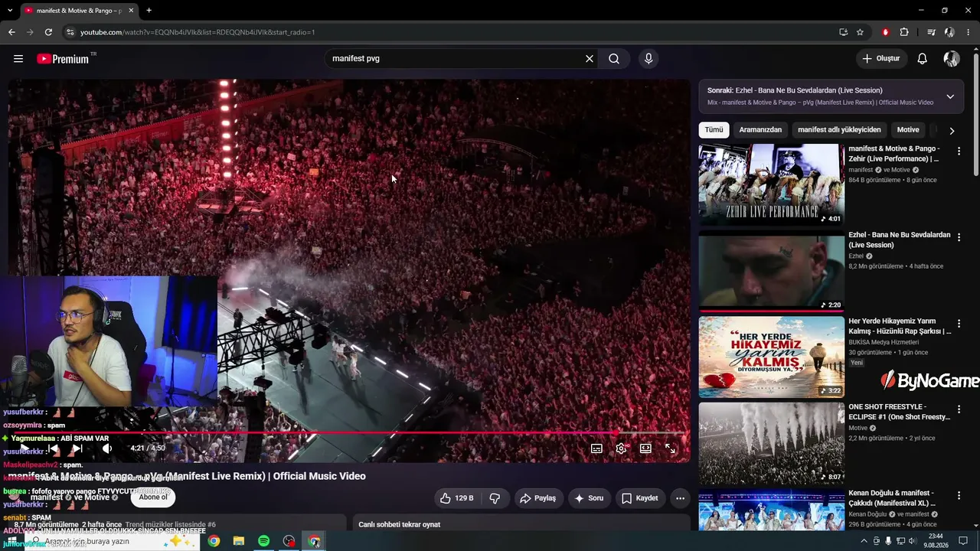Open Windows notification center
This screenshot has height=551, width=980.
click(x=963, y=541)
